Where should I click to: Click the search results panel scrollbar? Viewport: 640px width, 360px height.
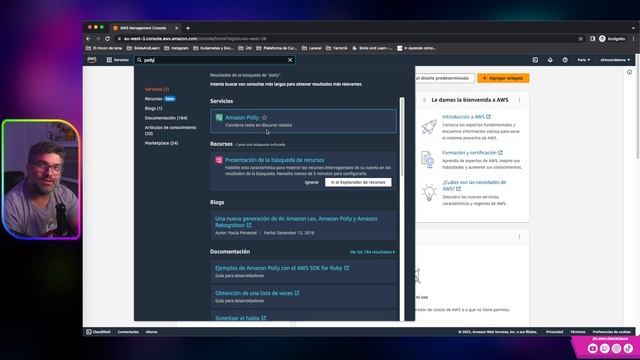click(402, 137)
